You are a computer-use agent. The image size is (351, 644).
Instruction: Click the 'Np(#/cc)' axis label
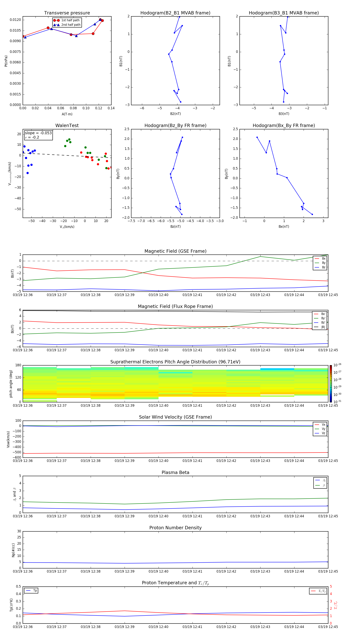(x=13, y=550)
